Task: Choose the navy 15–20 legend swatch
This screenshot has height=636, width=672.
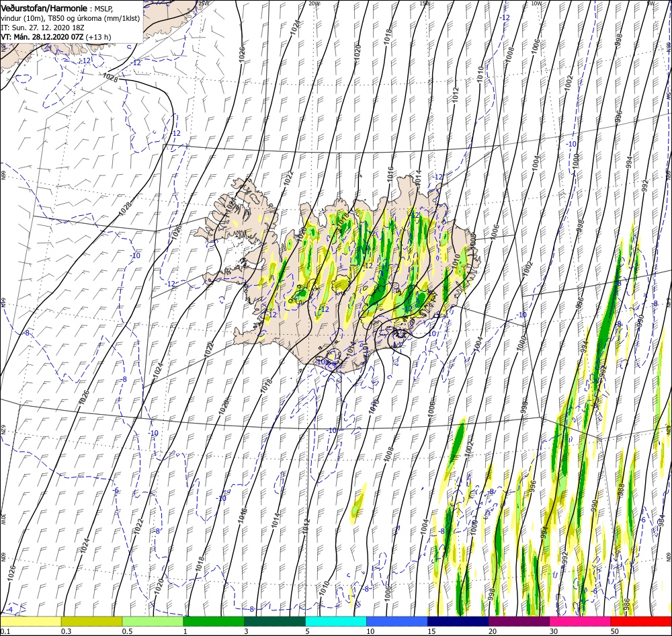Action: pyautogui.click(x=458, y=621)
